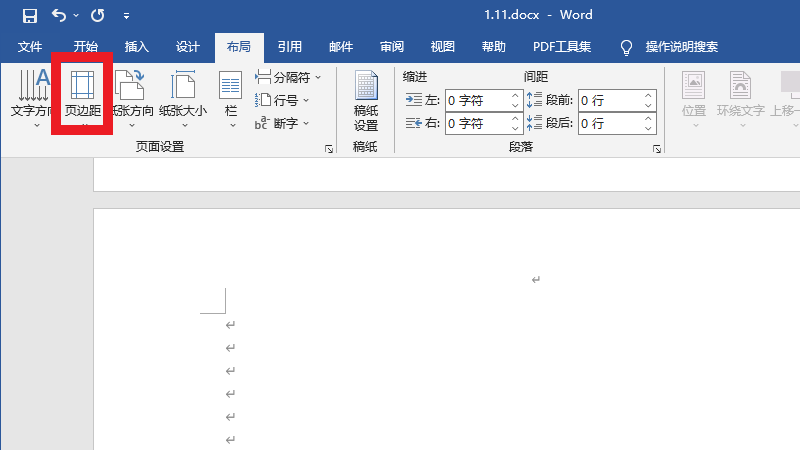Open the 纸张方向 orientation tool
This screenshot has height=450, width=800.
click(132, 98)
